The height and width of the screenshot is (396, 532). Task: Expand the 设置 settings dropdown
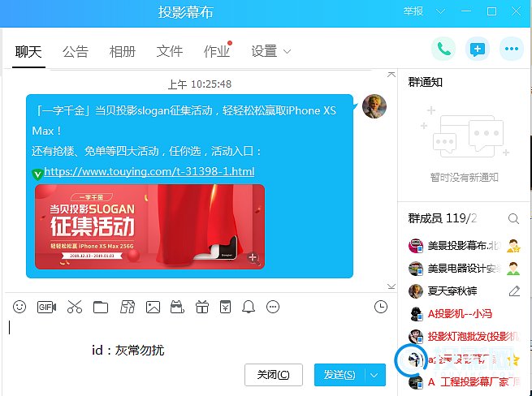(287, 52)
